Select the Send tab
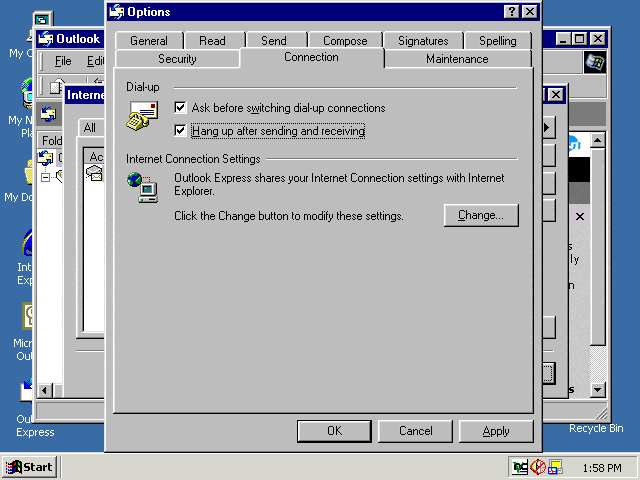Screen dimensions: 640x480 click(x=274, y=41)
